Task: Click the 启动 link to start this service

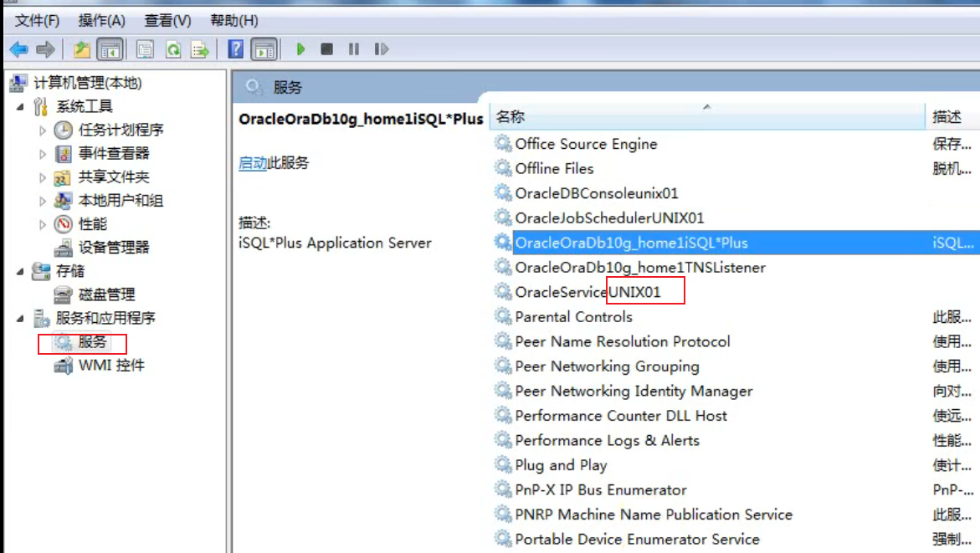Action: (253, 163)
